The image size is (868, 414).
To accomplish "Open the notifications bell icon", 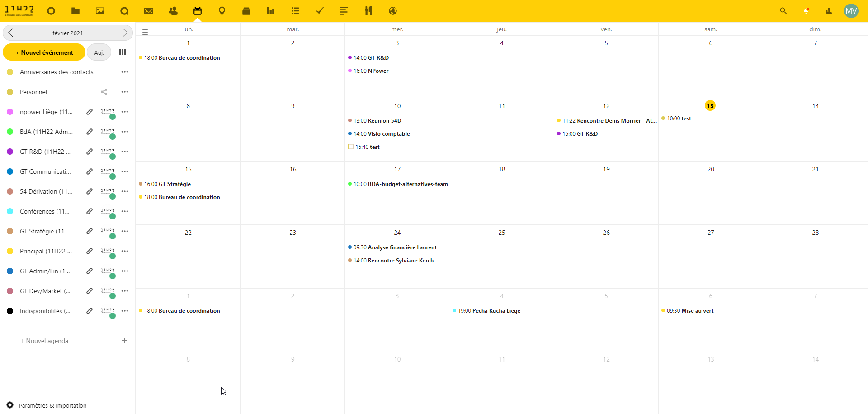I will click(x=806, y=11).
